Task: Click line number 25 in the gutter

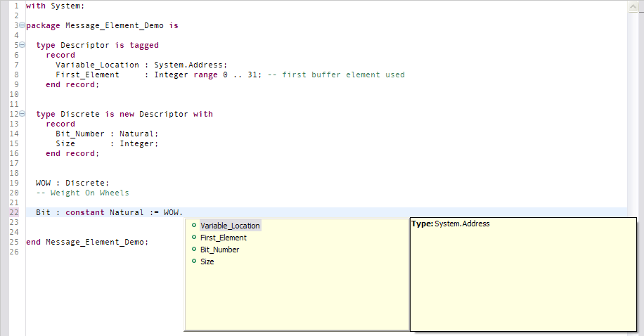Action: (x=14, y=242)
